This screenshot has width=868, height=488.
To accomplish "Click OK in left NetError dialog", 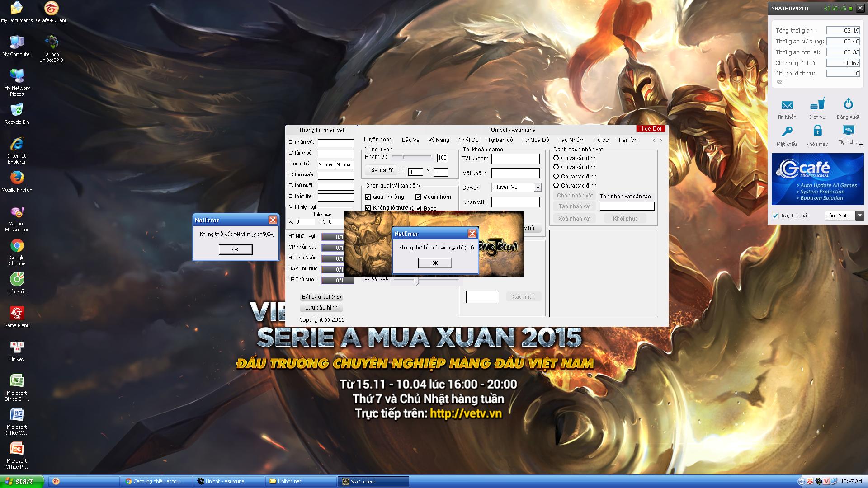I will click(x=235, y=249).
